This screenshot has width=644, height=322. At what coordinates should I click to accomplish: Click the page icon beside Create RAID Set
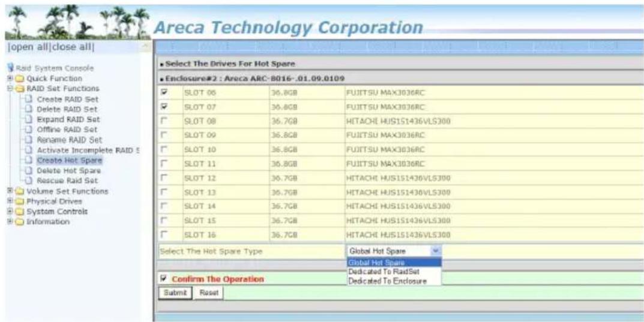coord(28,99)
